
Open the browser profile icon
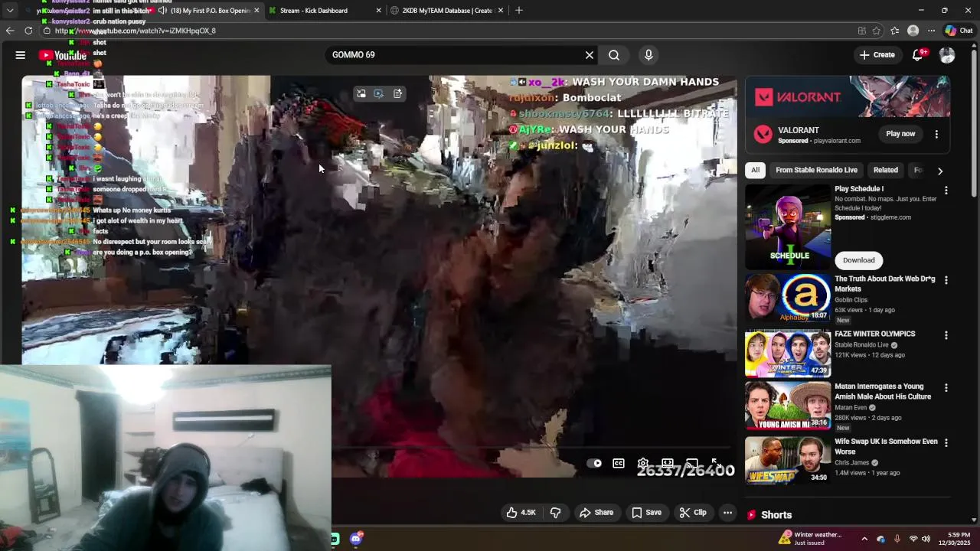click(x=913, y=31)
